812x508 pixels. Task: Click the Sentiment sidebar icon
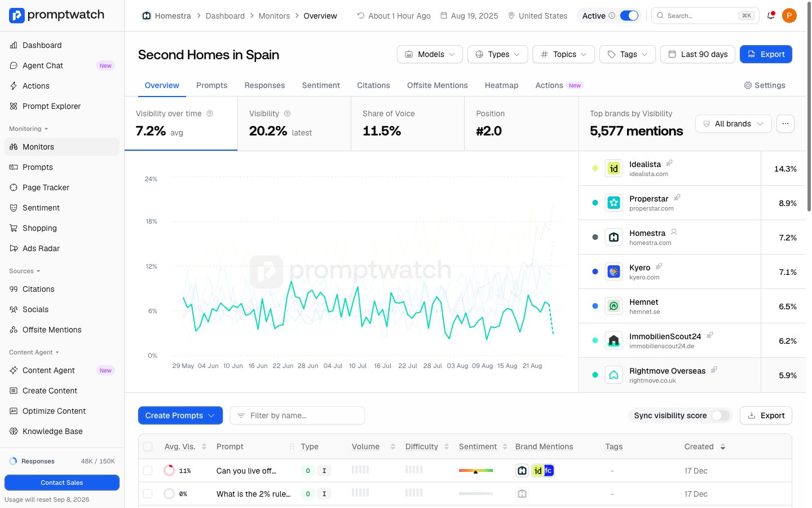14,208
